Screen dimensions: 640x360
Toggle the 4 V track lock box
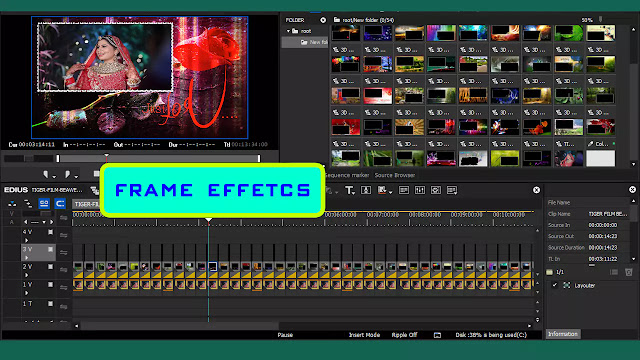(x=50, y=232)
